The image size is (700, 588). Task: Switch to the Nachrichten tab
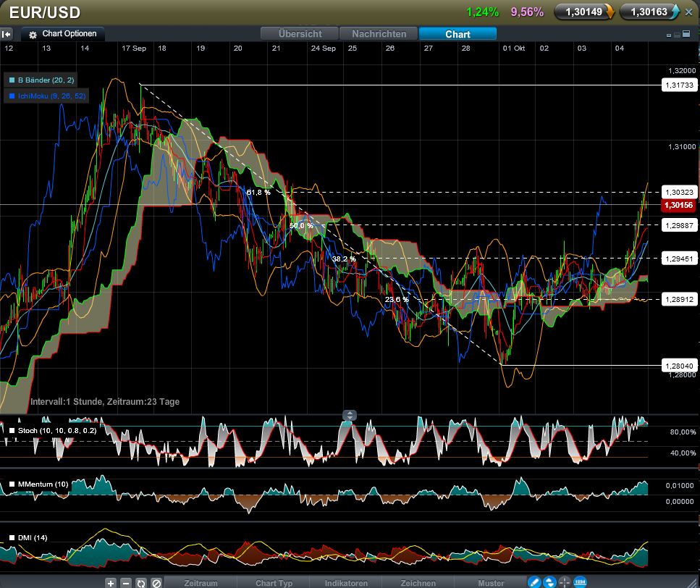(x=379, y=34)
